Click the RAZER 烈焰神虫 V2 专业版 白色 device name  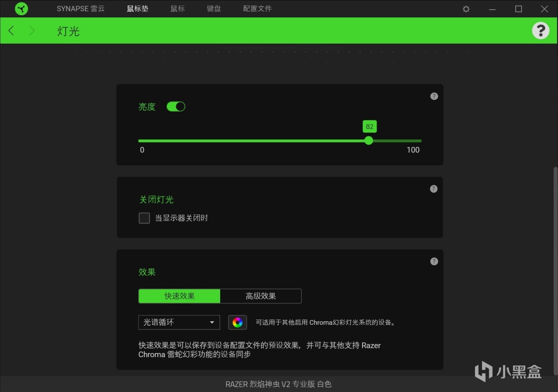click(279, 384)
